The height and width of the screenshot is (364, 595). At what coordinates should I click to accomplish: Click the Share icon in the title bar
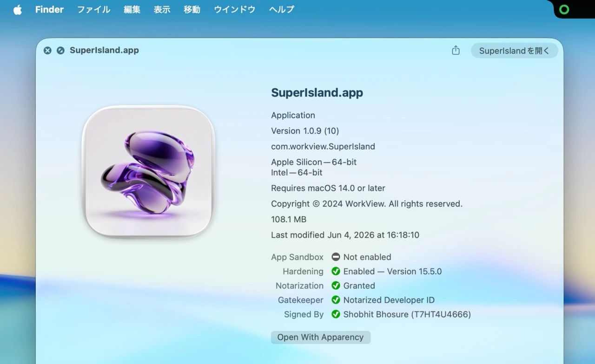[x=456, y=50]
